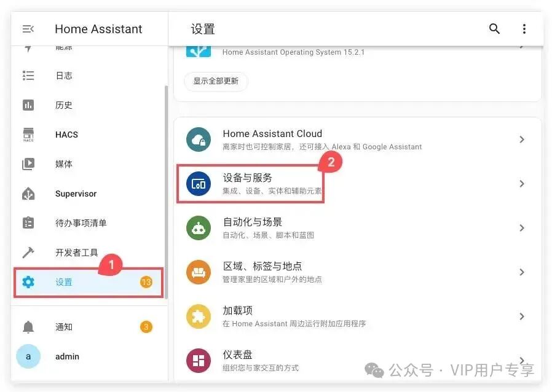Click the 自动化与场景 robot icon
Image resolution: width=552 pixels, height=392 pixels.
199,228
